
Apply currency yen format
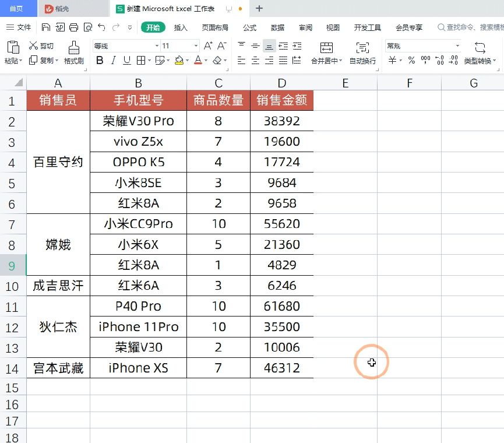(x=392, y=60)
